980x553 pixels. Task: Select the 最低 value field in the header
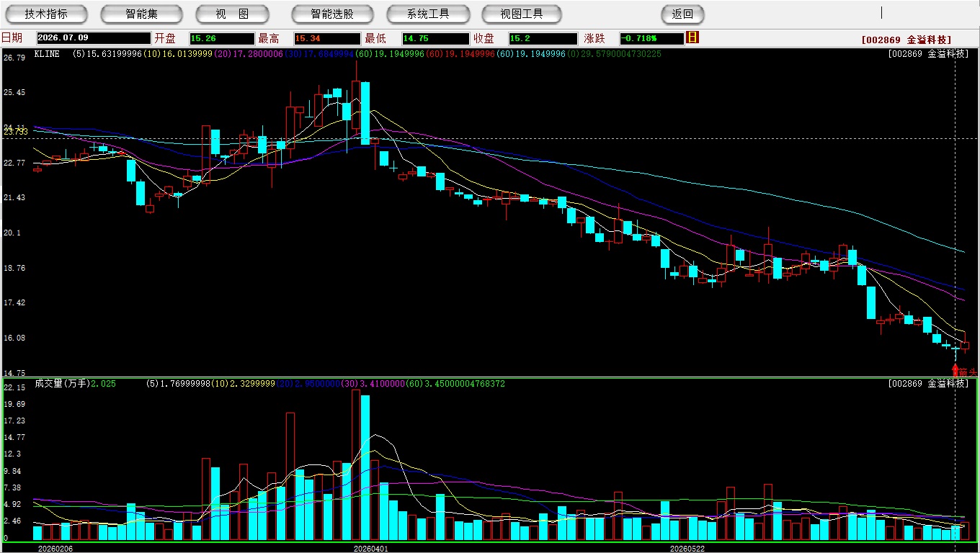click(435, 38)
